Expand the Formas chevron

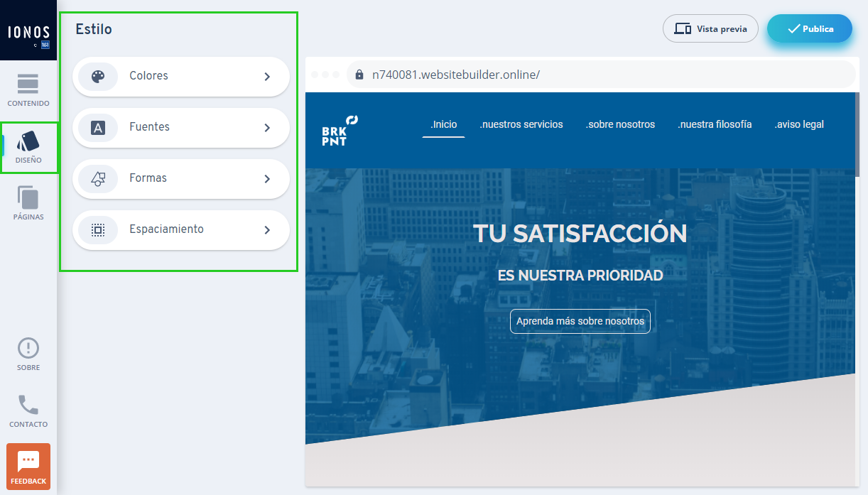267,178
